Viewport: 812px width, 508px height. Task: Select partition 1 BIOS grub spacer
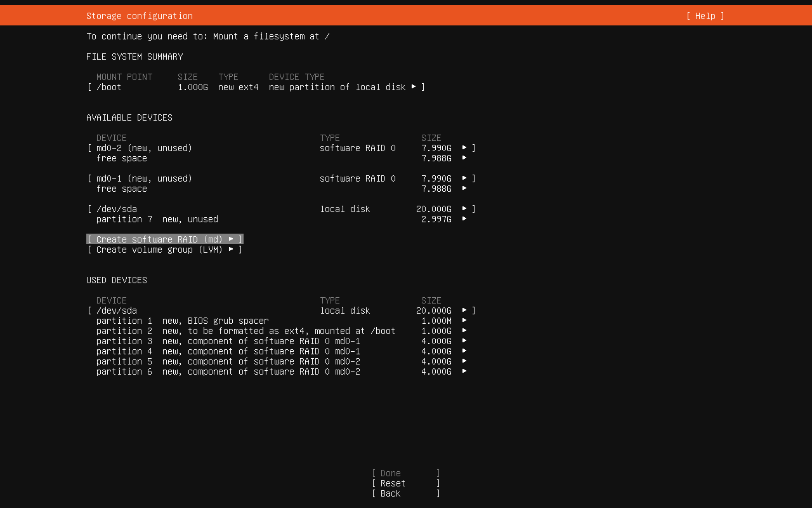(x=281, y=321)
